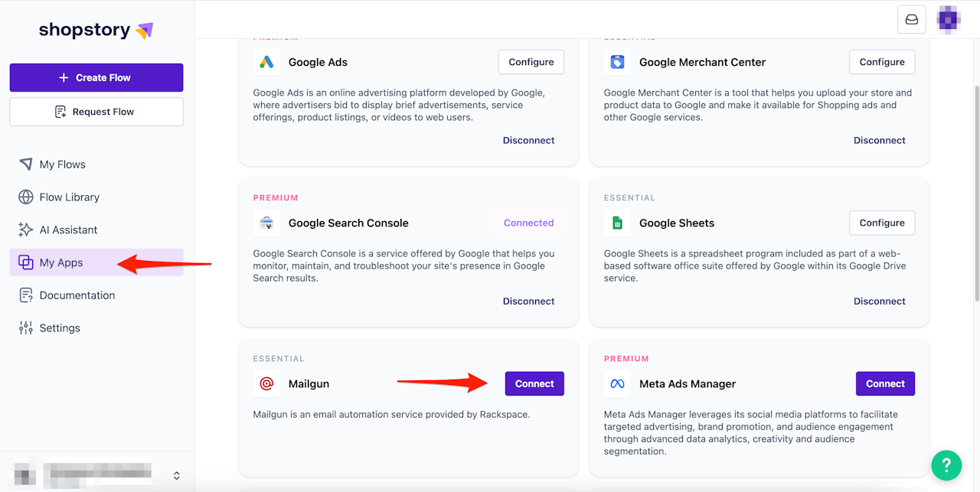Click the Google Ads logo icon

(x=266, y=62)
